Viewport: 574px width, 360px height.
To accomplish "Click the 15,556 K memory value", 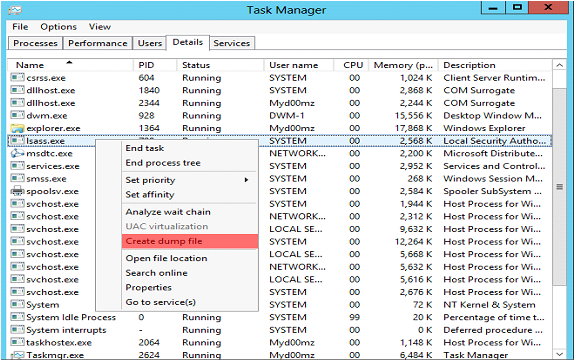I will 414,115.
